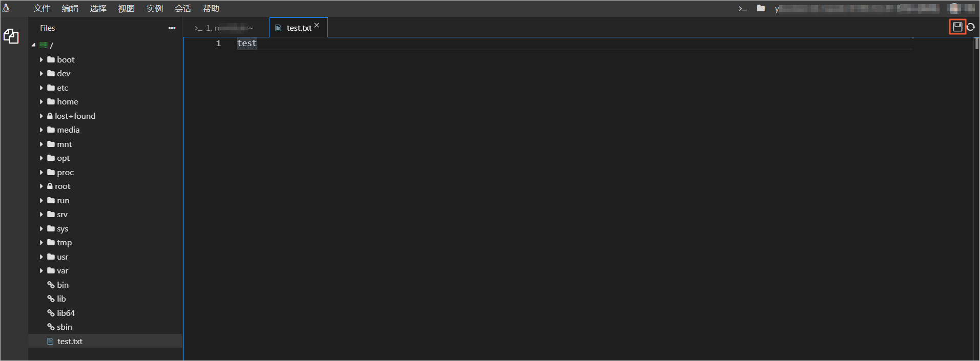The image size is (980, 361).
Task: Click the save file icon
Action: 957,27
